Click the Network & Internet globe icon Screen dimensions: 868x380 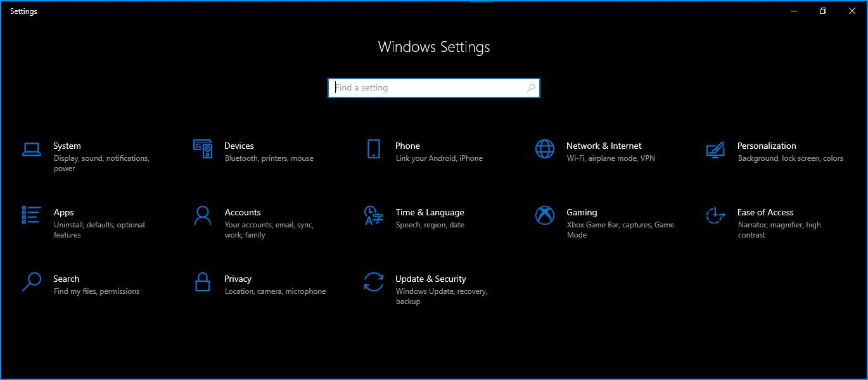545,149
